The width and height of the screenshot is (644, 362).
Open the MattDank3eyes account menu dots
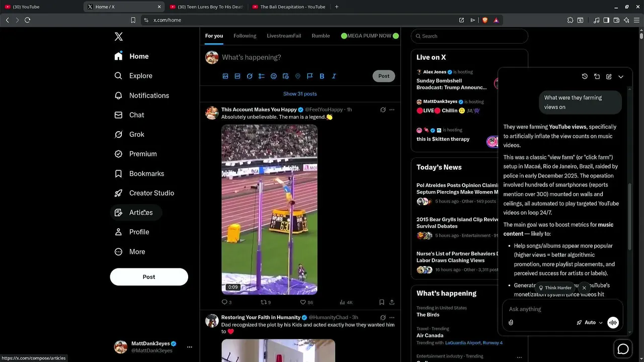pyautogui.click(x=190, y=347)
